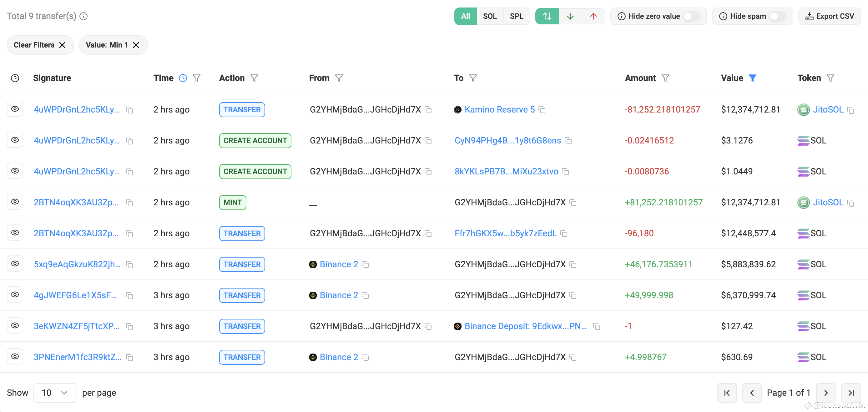Image resolution: width=868 pixels, height=412 pixels.
Task: Open the Token column filter
Action: [x=830, y=78]
